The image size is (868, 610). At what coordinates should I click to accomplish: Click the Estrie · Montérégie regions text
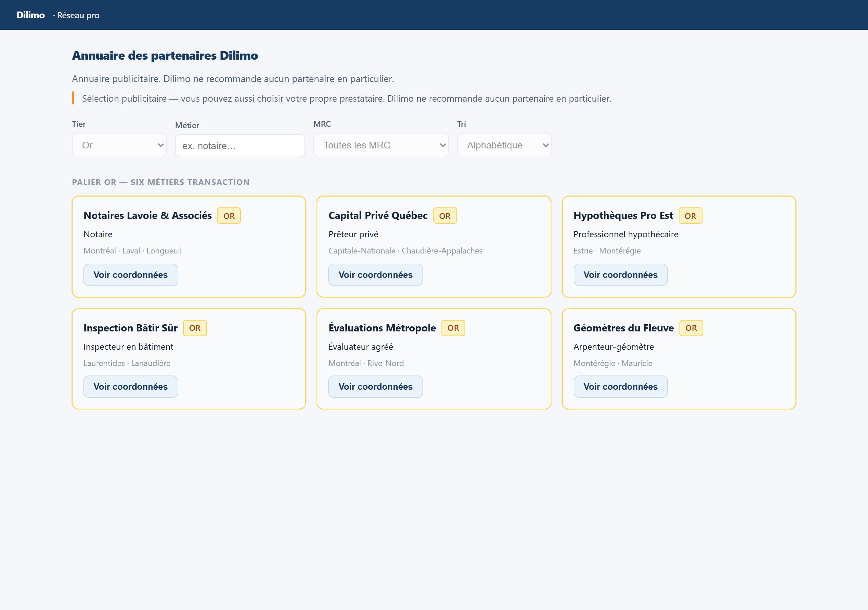tap(607, 251)
